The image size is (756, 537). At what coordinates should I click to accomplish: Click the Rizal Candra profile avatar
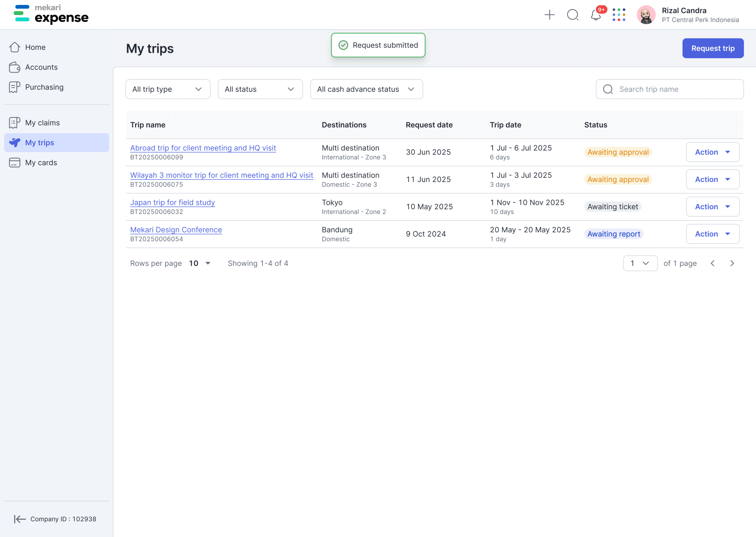tap(646, 15)
